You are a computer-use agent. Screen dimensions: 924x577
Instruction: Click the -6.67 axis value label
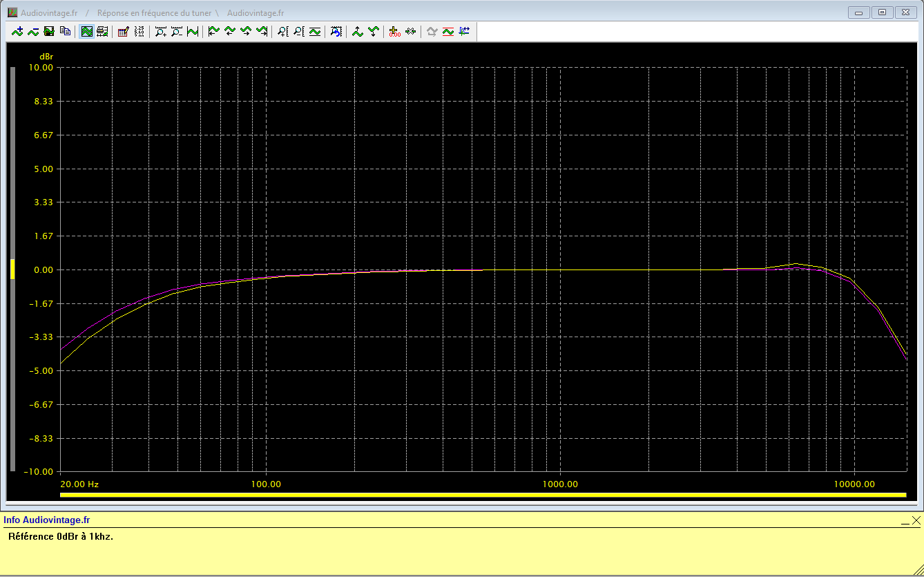click(x=41, y=404)
